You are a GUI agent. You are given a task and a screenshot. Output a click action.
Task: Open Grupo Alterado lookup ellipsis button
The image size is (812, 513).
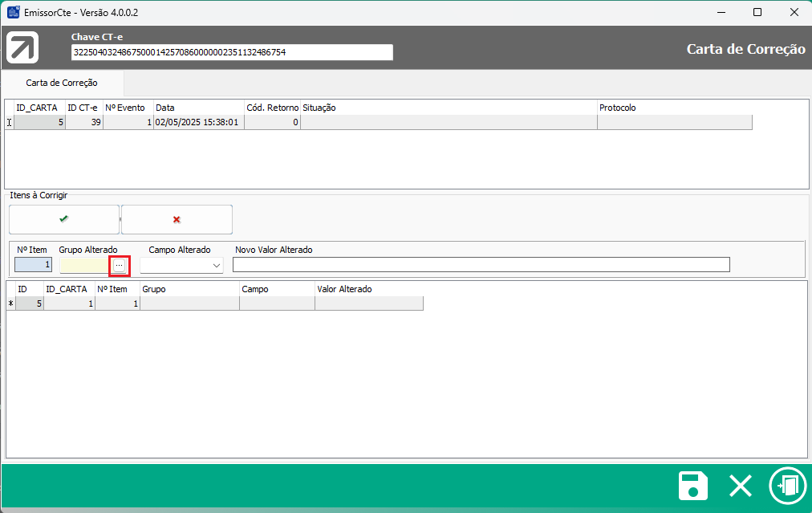[x=119, y=265]
